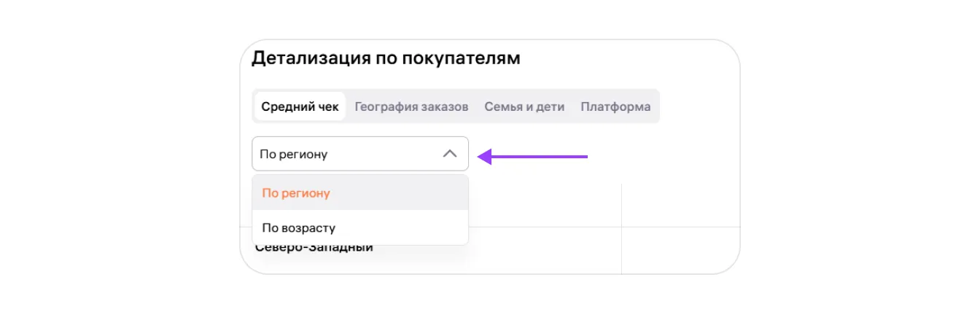Click the gray tab bar edge after 'Платформа'
Image resolution: width=980 pixels, height=315 pixels.
(x=656, y=106)
